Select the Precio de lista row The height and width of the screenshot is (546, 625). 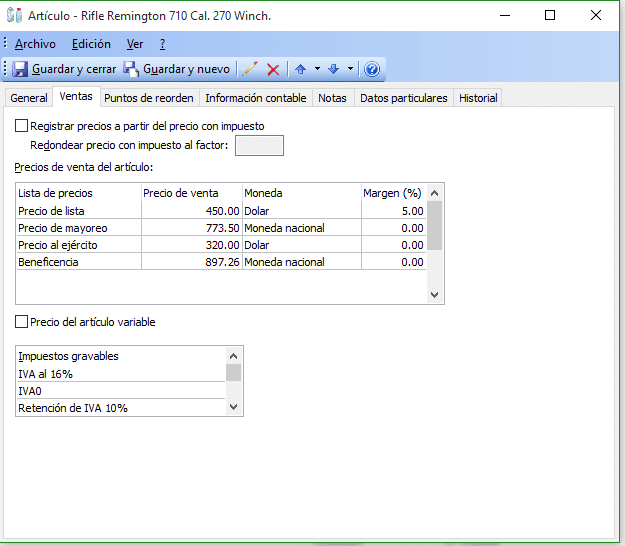tap(221, 211)
